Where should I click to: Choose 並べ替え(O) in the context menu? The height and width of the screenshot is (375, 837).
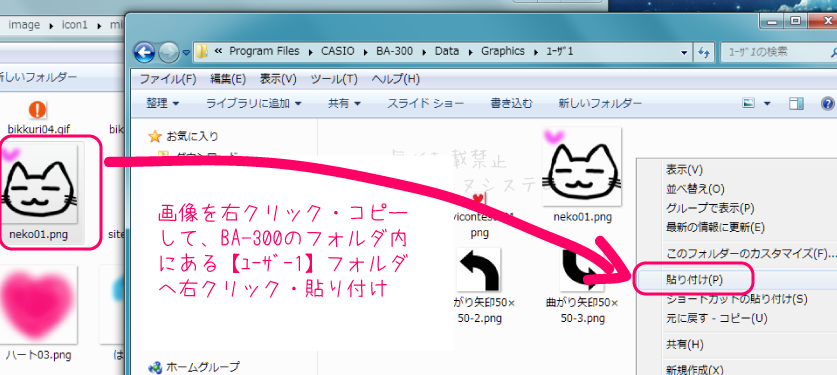point(694,189)
